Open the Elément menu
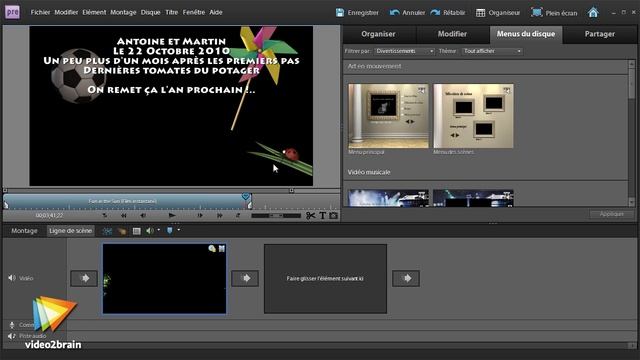Screen dimensions: 640x360 (x=94, y=12)
